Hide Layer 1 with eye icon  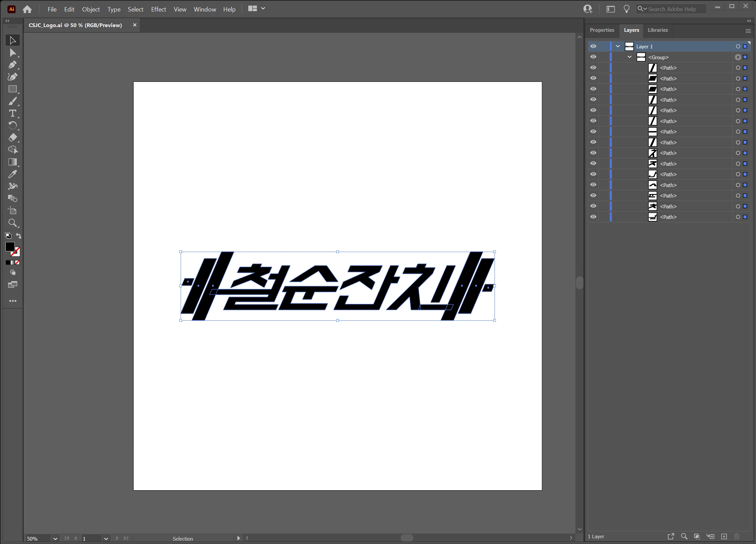pyautogui.click(x=593, y=46)
